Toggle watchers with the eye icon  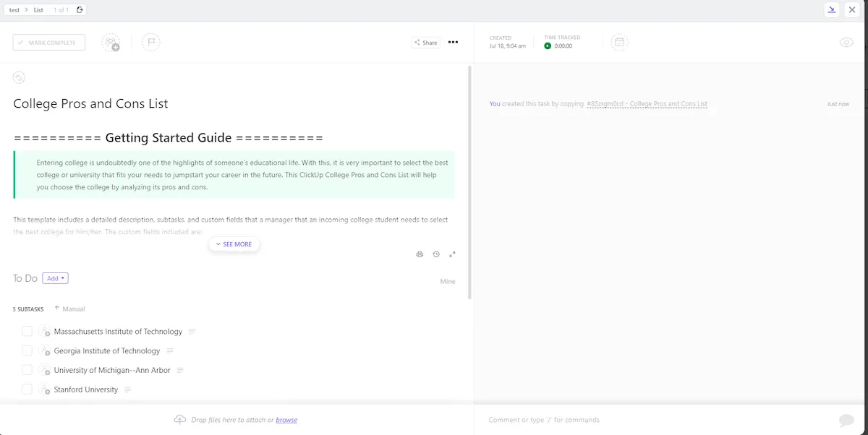[x=846, y=43]
